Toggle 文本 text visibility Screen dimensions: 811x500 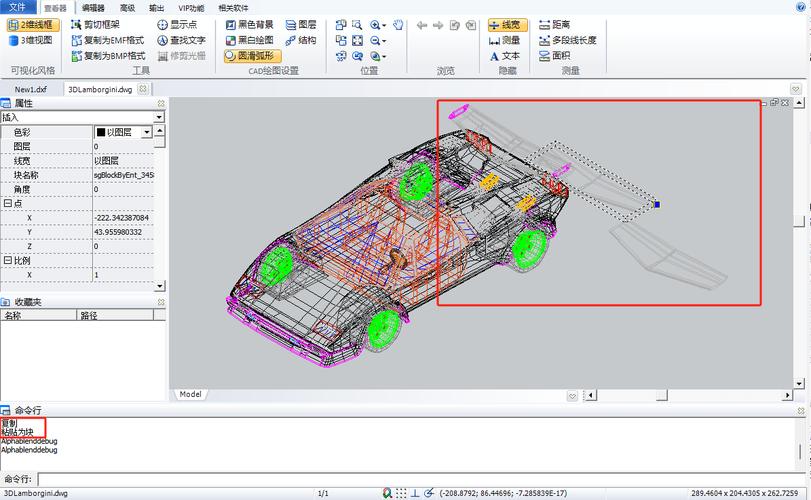[x=504, y=56]
